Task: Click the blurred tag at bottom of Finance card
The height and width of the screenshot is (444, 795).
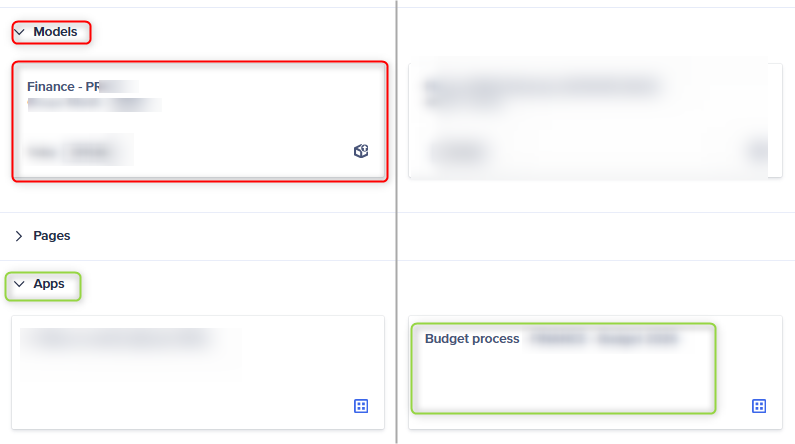Action: point(80,151)
